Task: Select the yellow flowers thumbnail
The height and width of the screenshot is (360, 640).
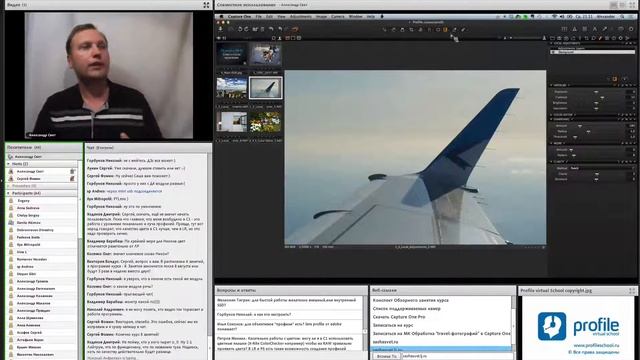Action: pos(266,121)
